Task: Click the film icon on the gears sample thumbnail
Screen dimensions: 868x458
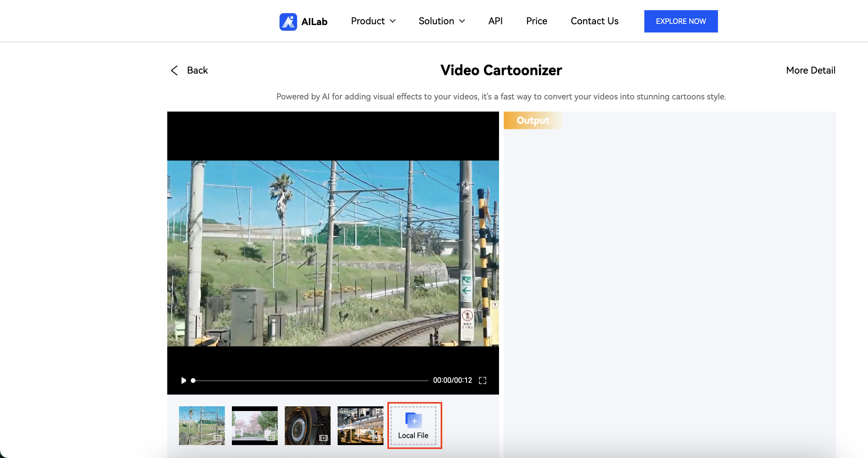Action: (324, 439)
